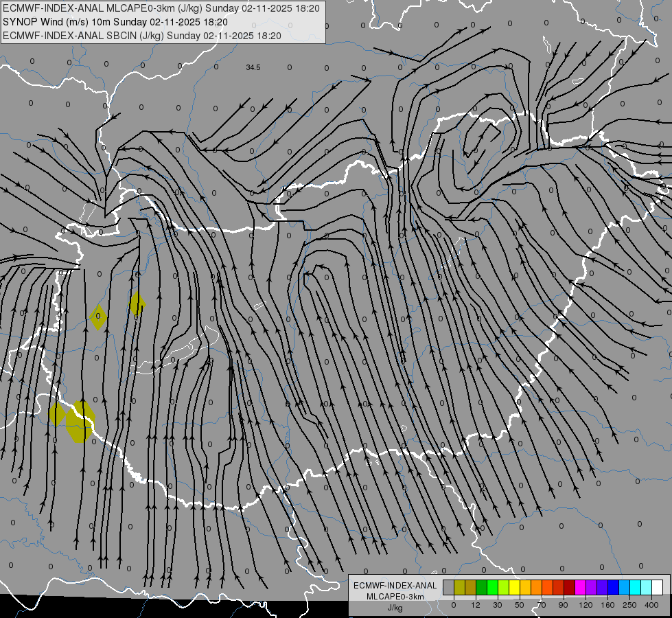672x618 pixels.
Task: Click the SBCIN title line
Action: pos(142,36)
